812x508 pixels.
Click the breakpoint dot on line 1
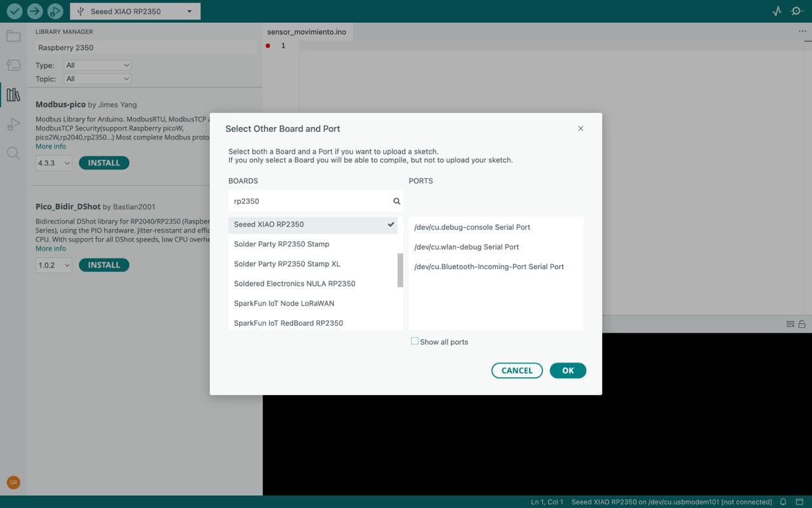tap(268, 46)
